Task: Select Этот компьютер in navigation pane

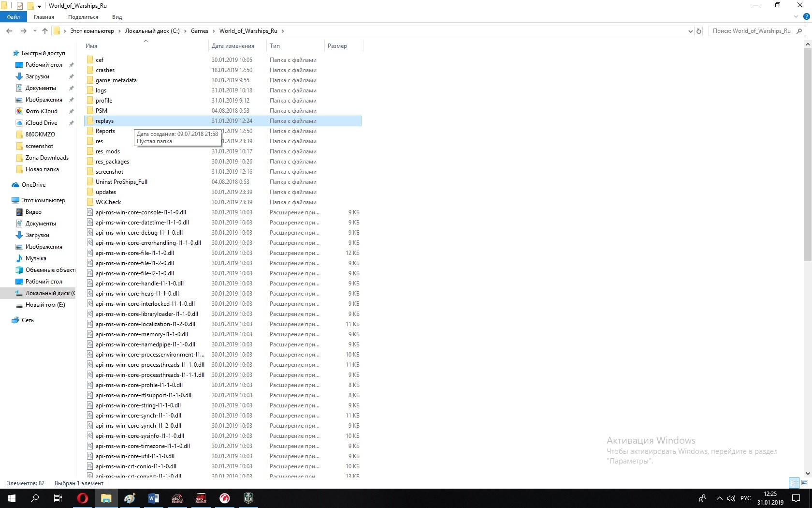Action: coord(43,200)
